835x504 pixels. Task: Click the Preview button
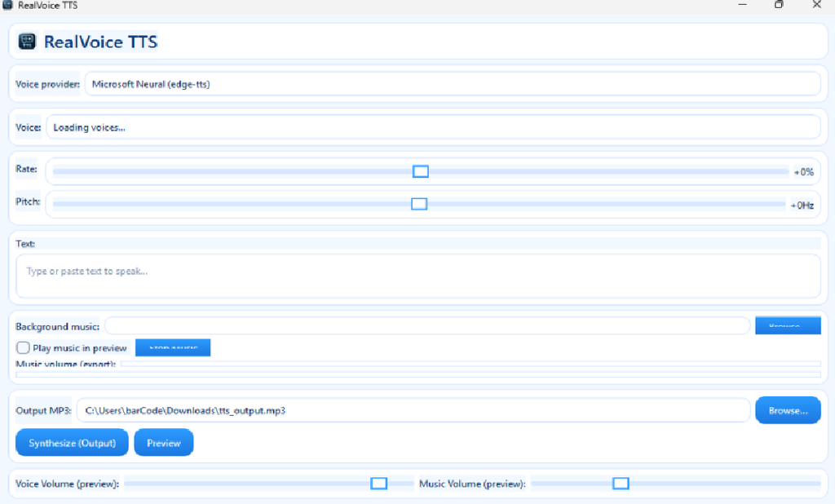pyautogui.click(x=163, y=442)
